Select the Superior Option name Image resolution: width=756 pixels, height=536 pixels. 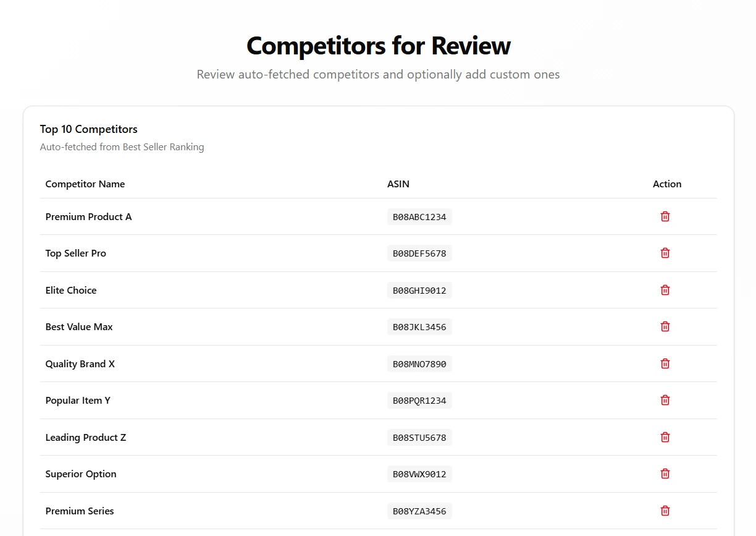[81, 474]
